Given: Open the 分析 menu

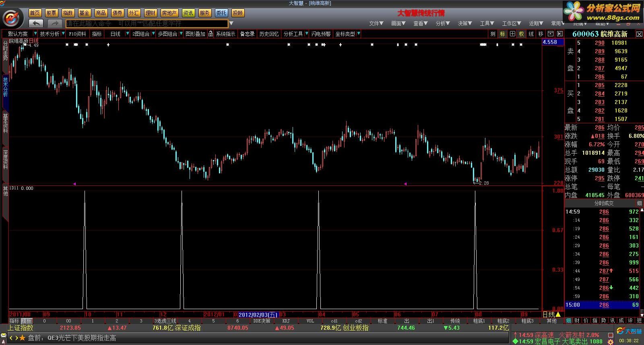Looking at the screenshot, I should (443, 23).
